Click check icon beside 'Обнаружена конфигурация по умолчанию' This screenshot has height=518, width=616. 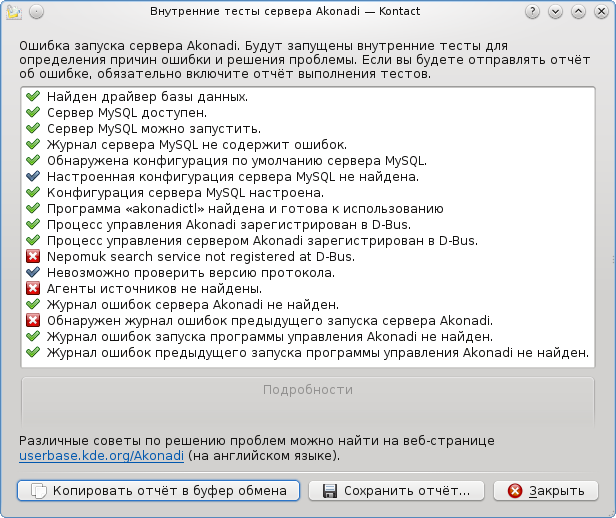[33, 160]
